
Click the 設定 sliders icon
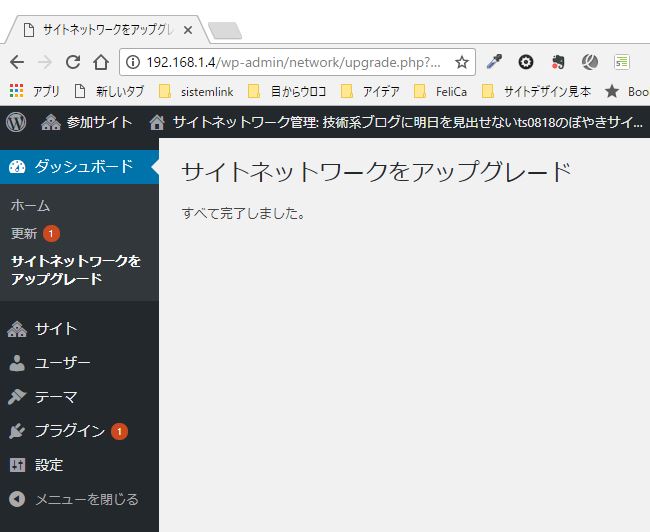click(x=17, y=465)
